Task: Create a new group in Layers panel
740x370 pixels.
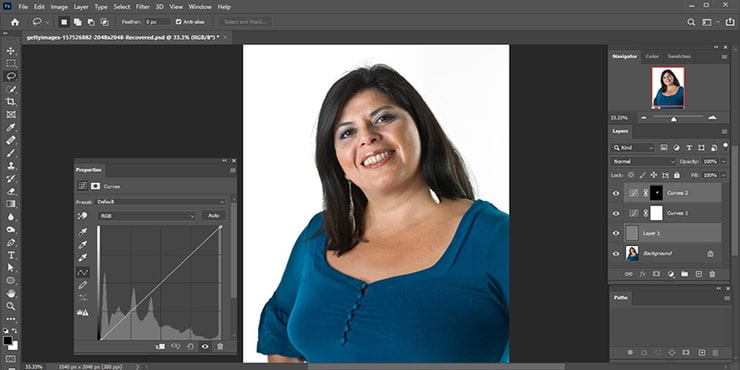Action: [x=684, y=274]
